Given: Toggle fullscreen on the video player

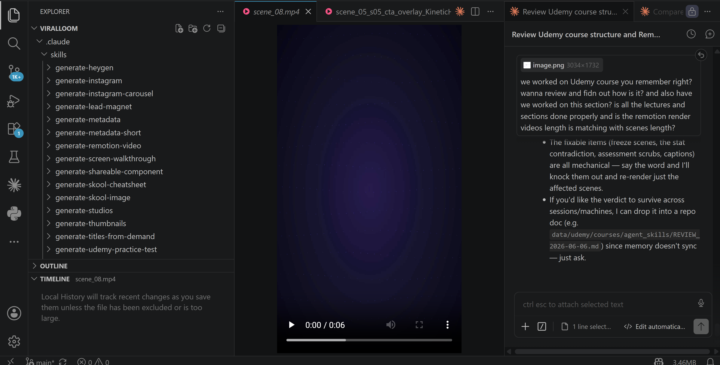Looking at the screenshot, I should tap(419, 325).
